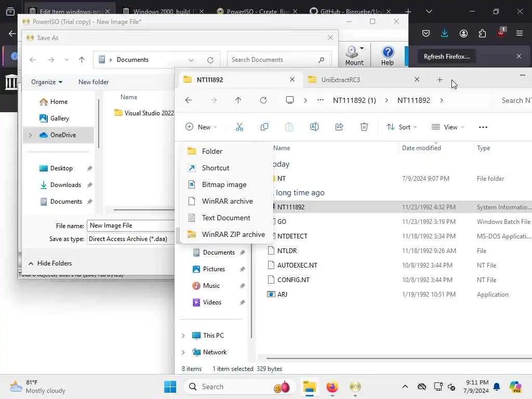Collapse folders with Hide Folders
The height and width of the screenshot is (399, 532).
tap(50, 263)
